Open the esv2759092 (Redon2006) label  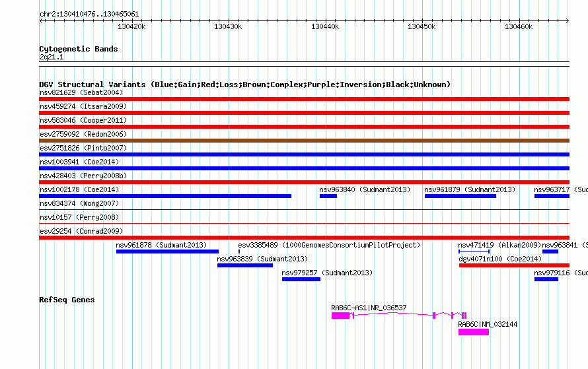(83, 134)
